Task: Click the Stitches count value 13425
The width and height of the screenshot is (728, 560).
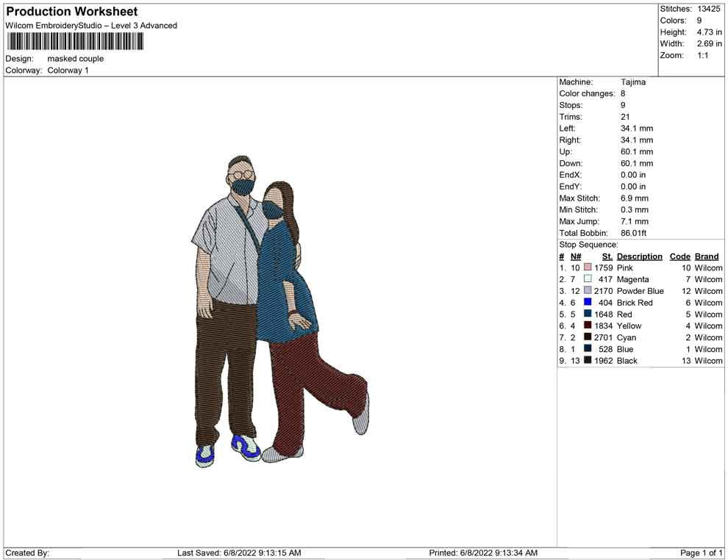Action: [x=710, y=9]
